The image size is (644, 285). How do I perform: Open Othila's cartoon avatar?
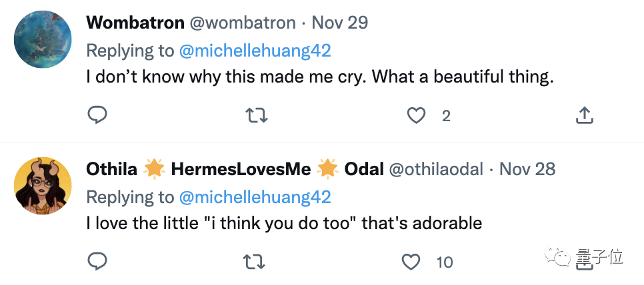coord(43,185)
